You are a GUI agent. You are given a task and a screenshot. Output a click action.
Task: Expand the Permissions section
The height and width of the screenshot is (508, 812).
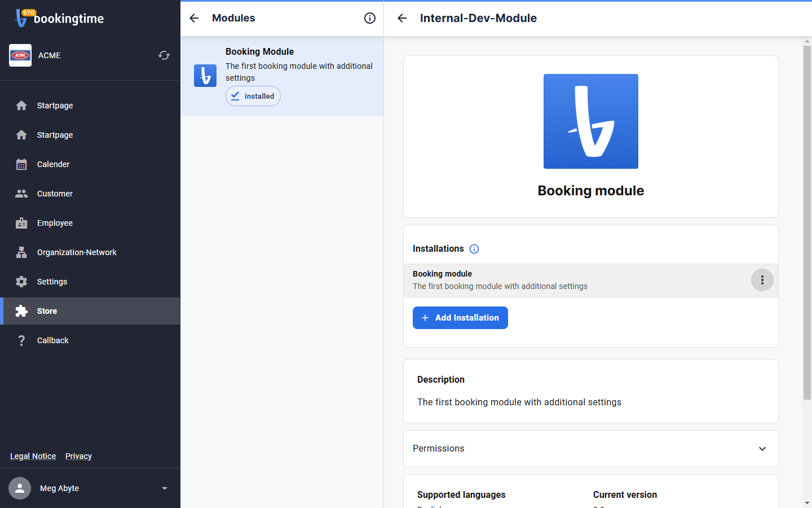click(591, 449)
